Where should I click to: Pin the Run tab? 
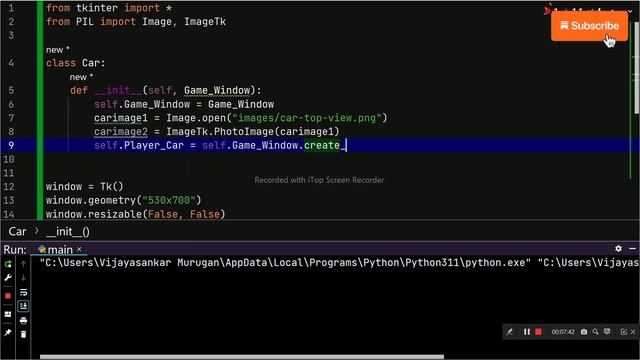point(8,333)
